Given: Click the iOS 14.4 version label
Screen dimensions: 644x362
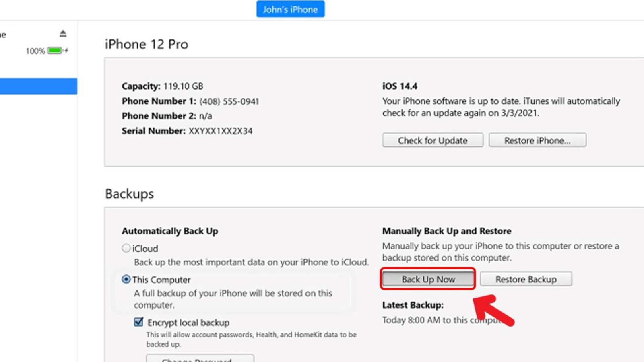Looking at the screenshot, I should click(399, 86).
